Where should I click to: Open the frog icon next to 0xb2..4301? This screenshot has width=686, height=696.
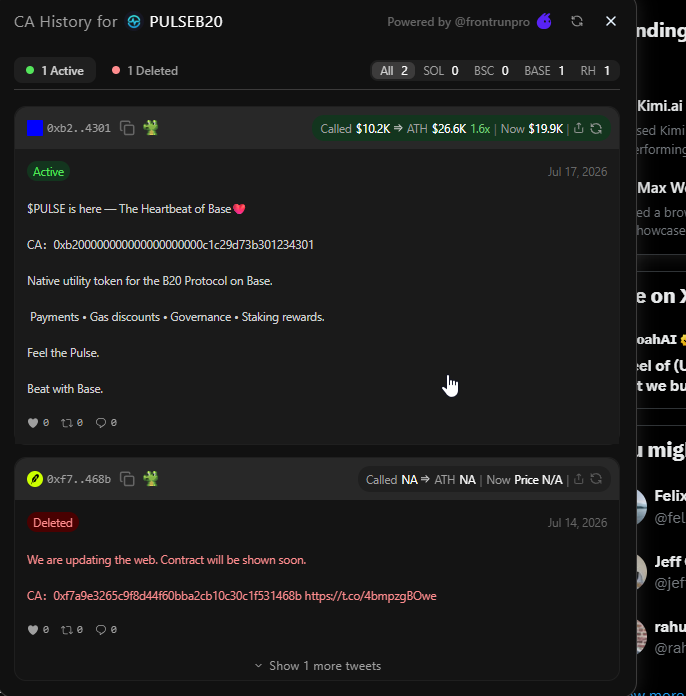point(151,128)
